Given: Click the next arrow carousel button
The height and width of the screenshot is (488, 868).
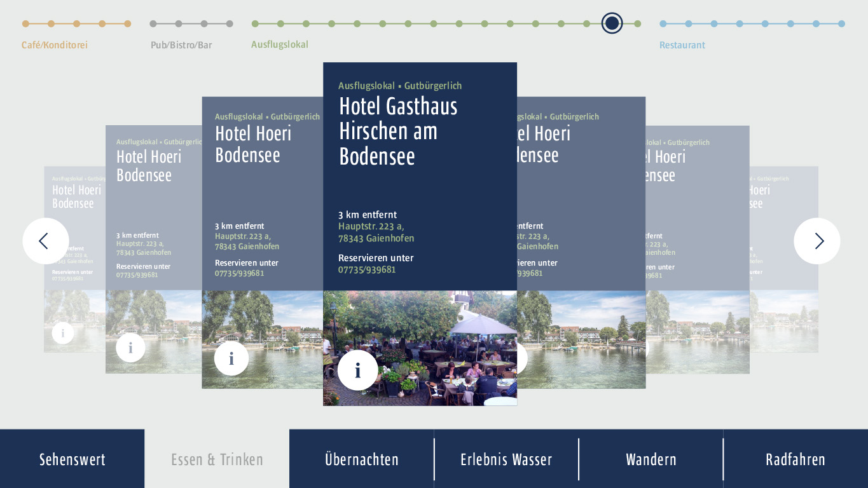Looking at the screenshot, I should click(817, 241).
